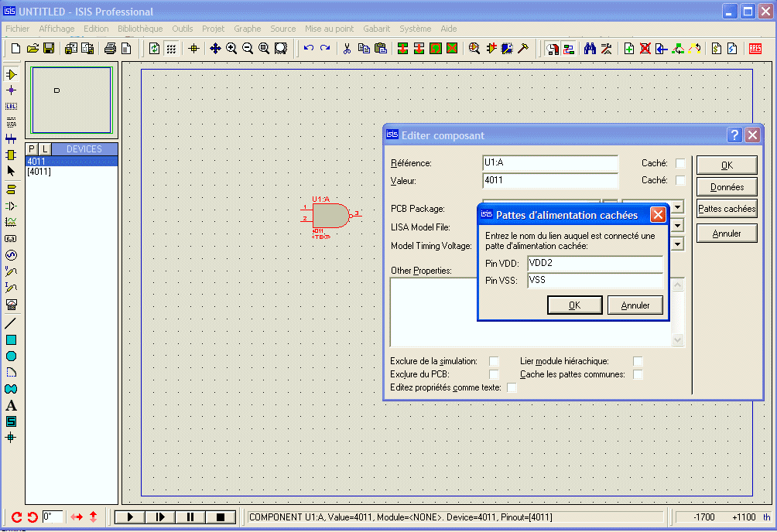This screenshot has width=777, height=532.
Task: Open the Bibliothèque menu
Action: click(140, 29)
